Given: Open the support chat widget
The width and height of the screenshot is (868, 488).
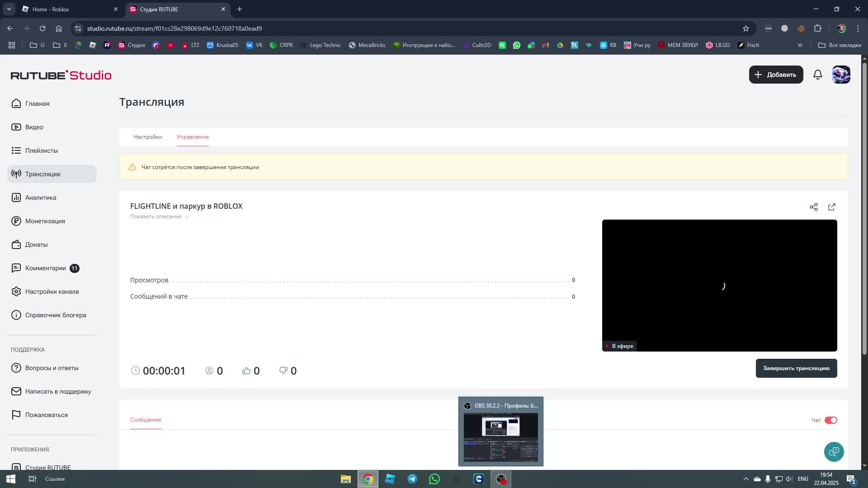Looking at the screenshot, I should [x=834, y=452].
